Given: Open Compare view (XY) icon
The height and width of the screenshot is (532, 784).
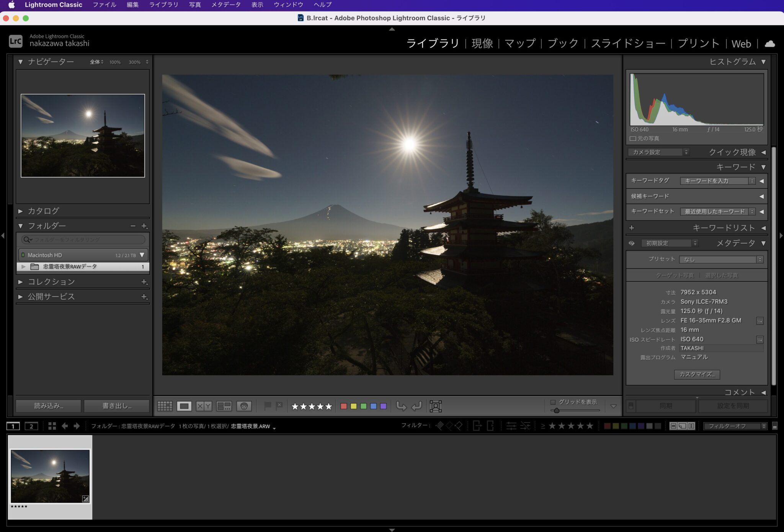Looking at the screenshot, I should (204, 406).
